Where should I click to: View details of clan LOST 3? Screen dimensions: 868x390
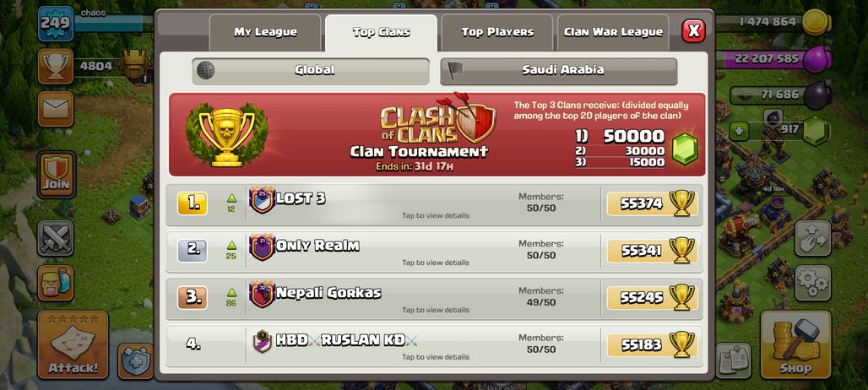point(435,204)
